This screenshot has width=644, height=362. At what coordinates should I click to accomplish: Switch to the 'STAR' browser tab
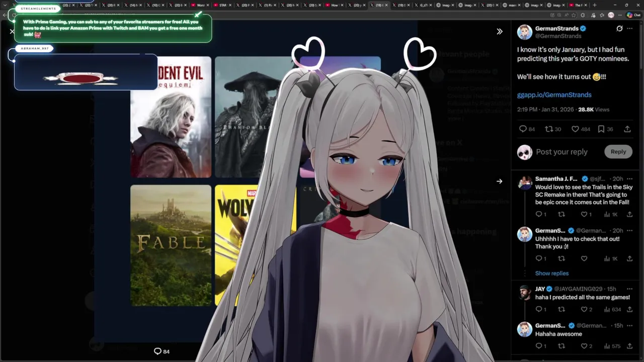[x=223, y=5]
